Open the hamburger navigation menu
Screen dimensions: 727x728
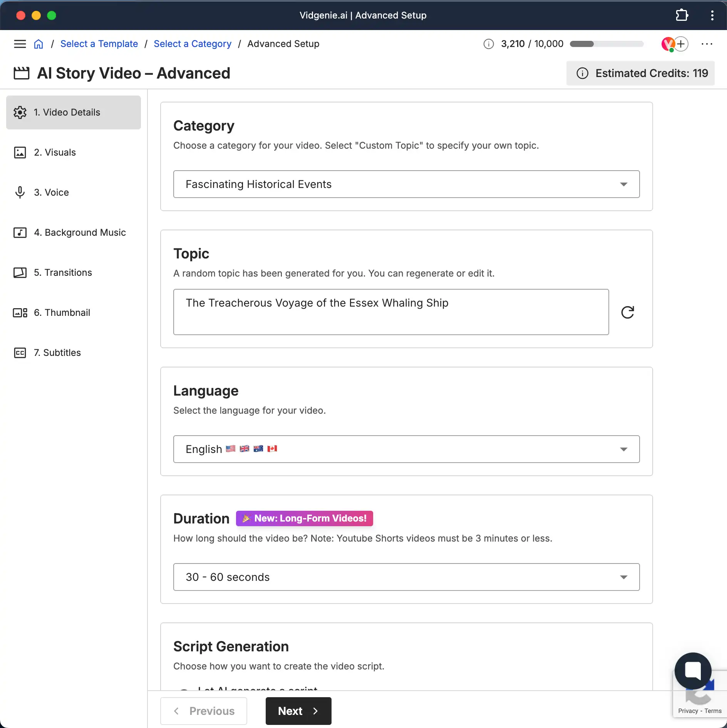[20, 44]
